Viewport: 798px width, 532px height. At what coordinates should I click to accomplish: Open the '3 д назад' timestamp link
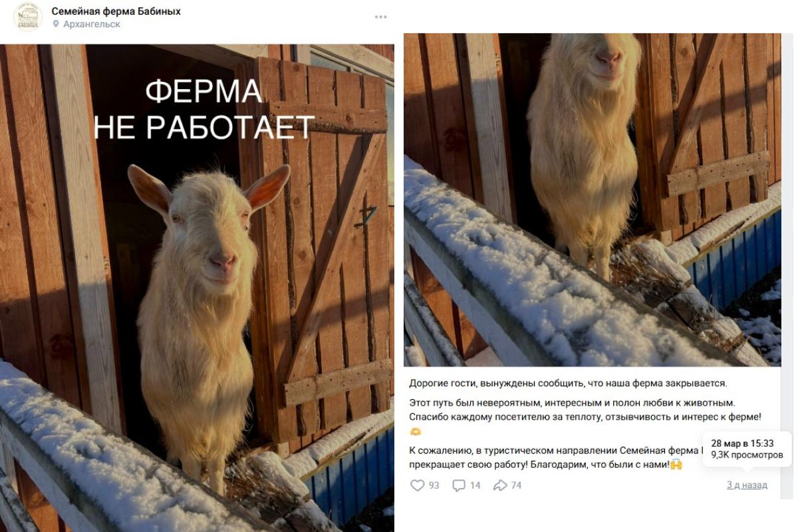(x=747, y=485)
